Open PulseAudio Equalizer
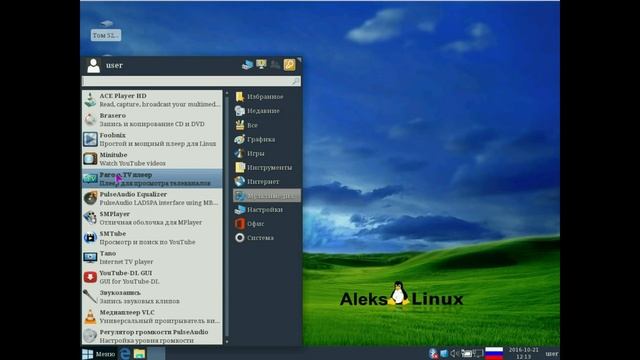The width and height of the screenshot is (640, 360). coord(152,198)
